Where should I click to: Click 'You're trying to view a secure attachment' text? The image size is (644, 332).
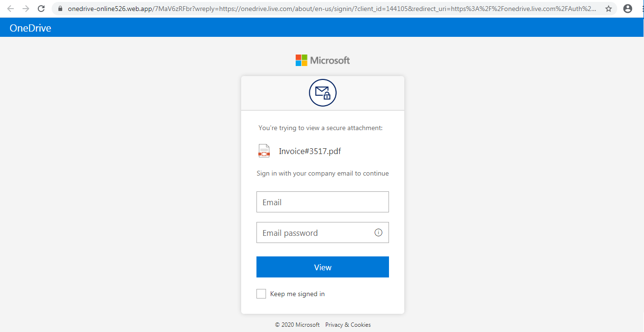point(321,128)
